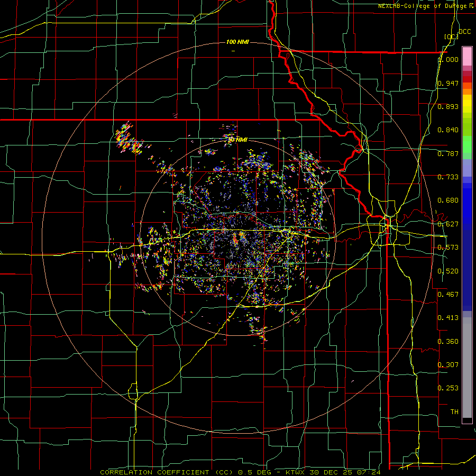Select the 0.627 scale value

448,224
